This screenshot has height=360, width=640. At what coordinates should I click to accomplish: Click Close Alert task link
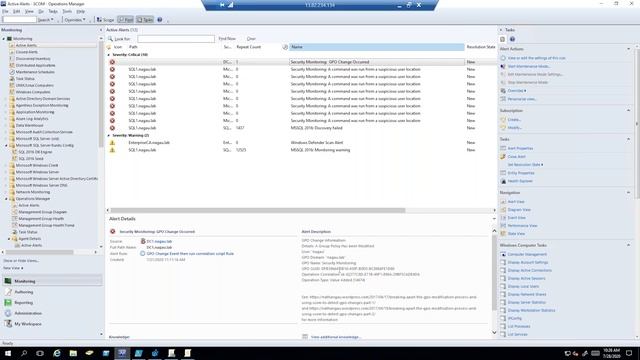(x=517, y=157)
